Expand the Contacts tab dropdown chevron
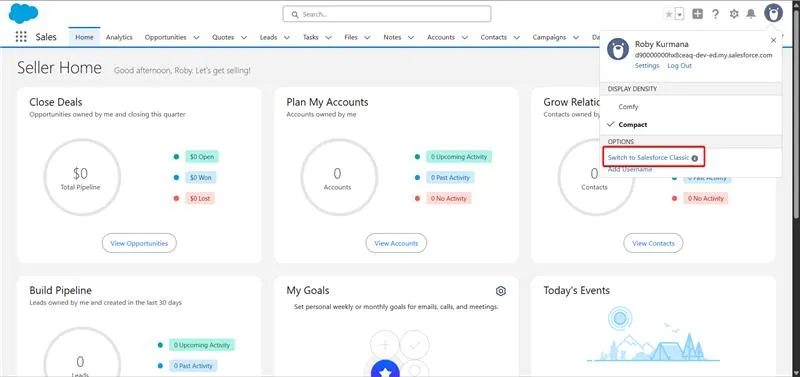 click(x=517, y=37)
